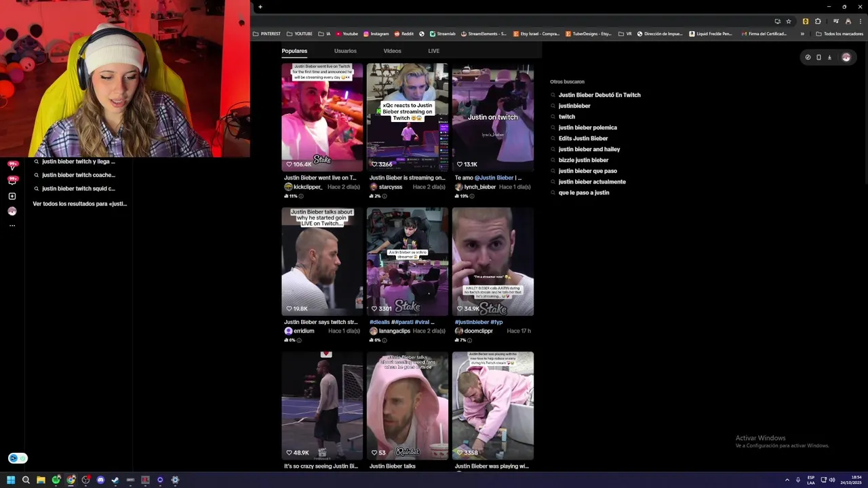Open the clock showing 18:54 in taskbar
Viewport: 868px width, 488px height.
coord(851,480)
